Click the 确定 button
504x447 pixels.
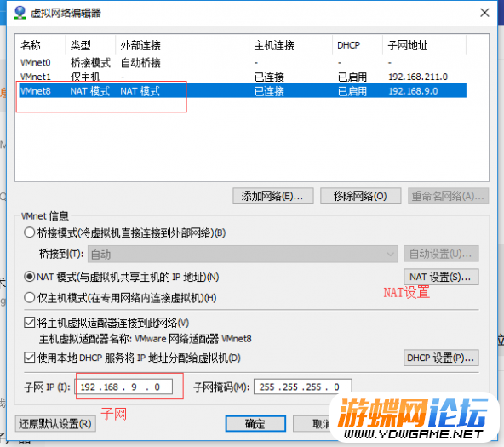coord(255,424)
